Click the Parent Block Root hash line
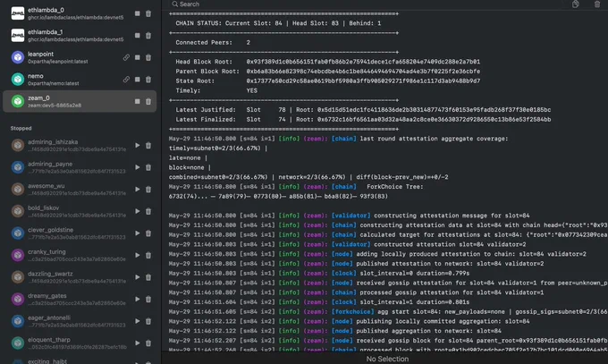 click(x=327, y=72)
